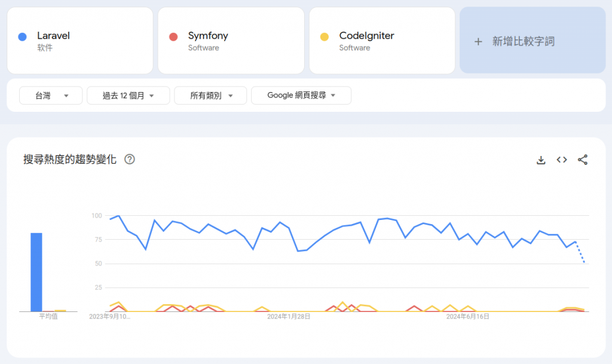Image resolution: width=612 pixels, height=364 pixels.
Task: Open help icon beside 搜尋熱度的趨勢變化
Action: point(129,160)
